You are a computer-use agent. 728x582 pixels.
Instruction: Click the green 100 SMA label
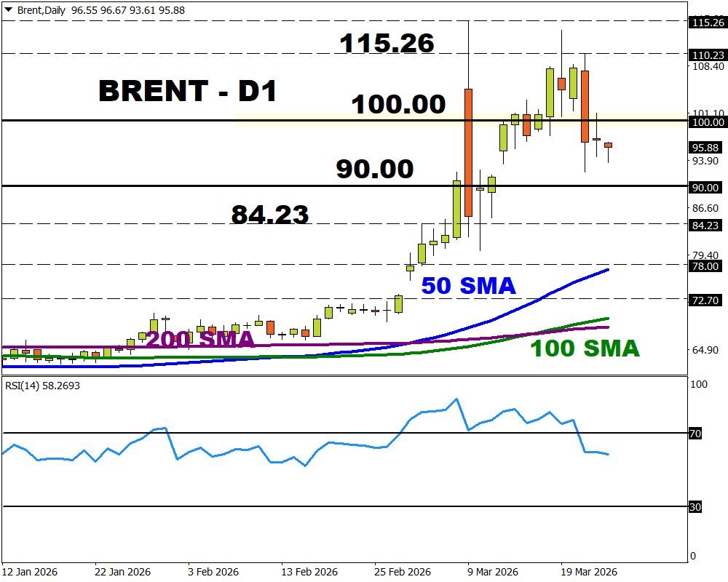(x=585, y=348)
